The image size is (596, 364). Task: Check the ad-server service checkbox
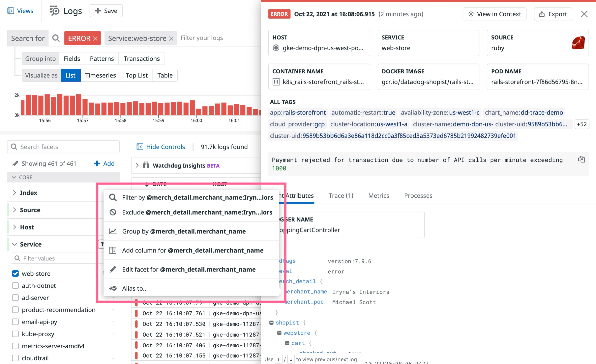pyautogui.click(x=16, y=298)
